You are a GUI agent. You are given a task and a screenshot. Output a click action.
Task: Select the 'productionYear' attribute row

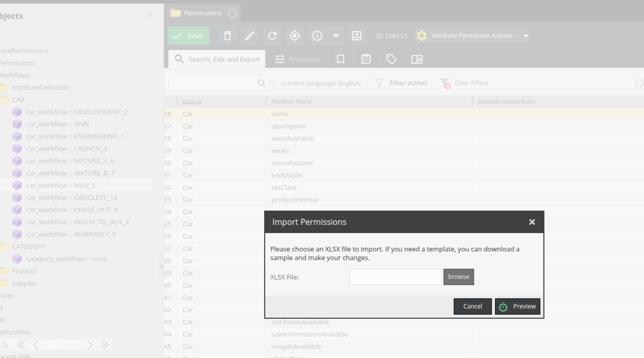coord(404,200)
